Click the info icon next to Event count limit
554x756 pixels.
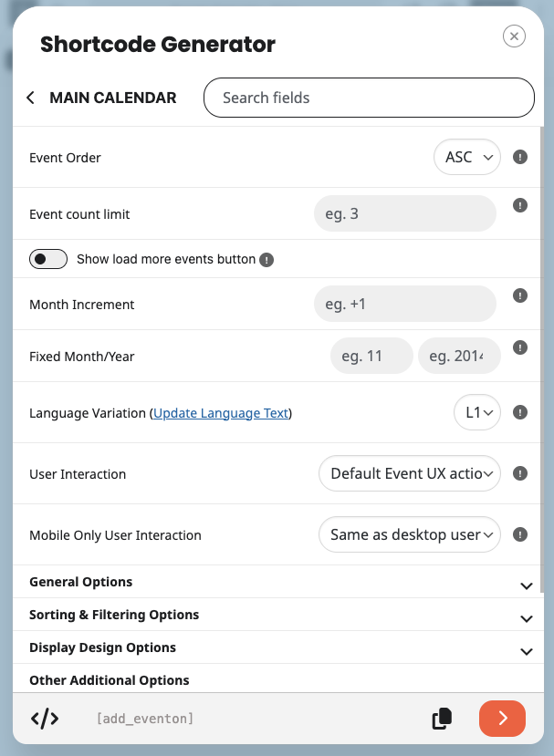[x=520, y=205]
